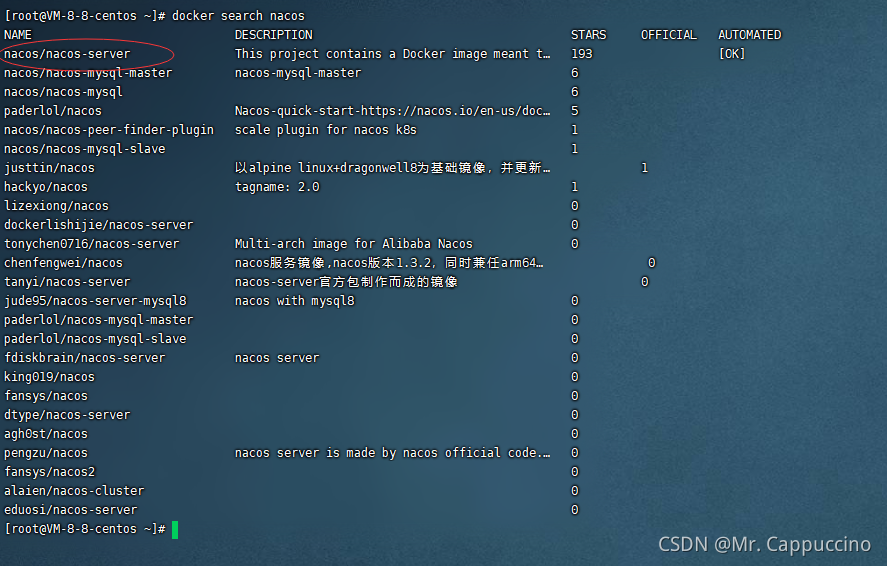Screen dimensions: 887x566
Task: Click 'nacos server is made by' description
Action: point(393,453)
